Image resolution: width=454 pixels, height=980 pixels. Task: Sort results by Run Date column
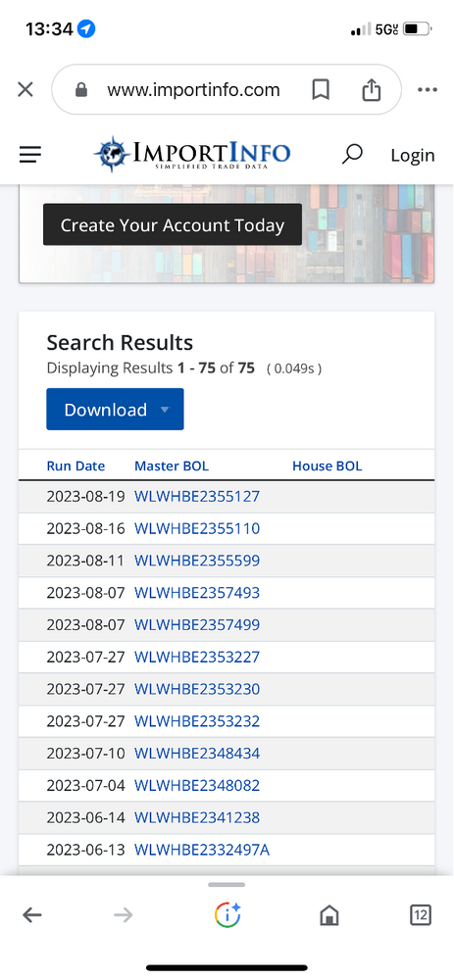point(76,465)
